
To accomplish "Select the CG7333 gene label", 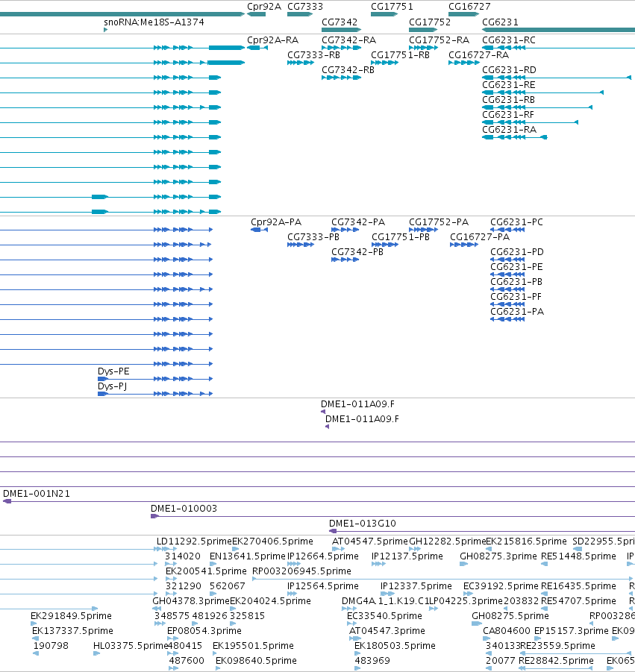I will click(x=305, y=7).
